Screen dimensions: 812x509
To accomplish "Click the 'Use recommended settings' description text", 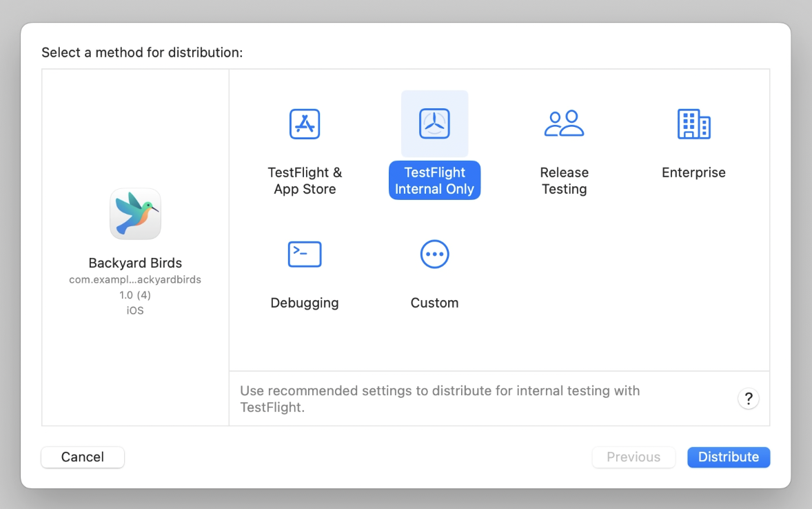I will [440, 399].
